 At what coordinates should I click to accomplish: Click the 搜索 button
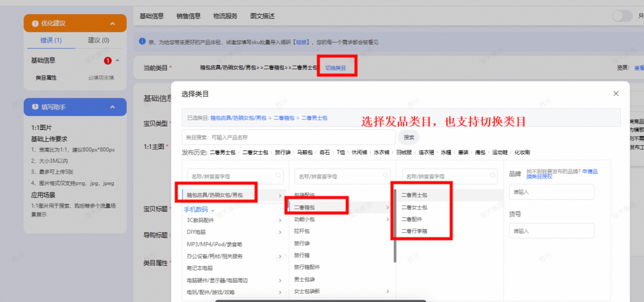[409, 137]
